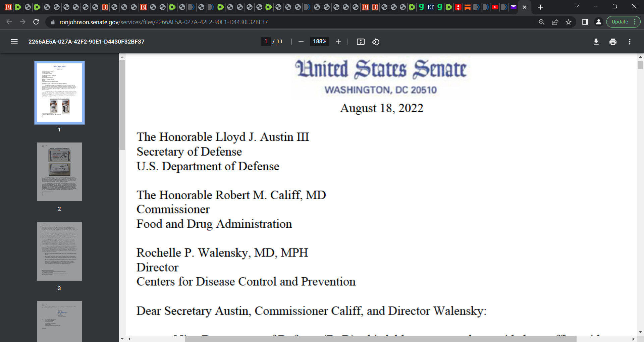Reload the current page
Image resolution: width=644 pixels, height=342 pixels.
pyautogui.click(x=36, y=22)
